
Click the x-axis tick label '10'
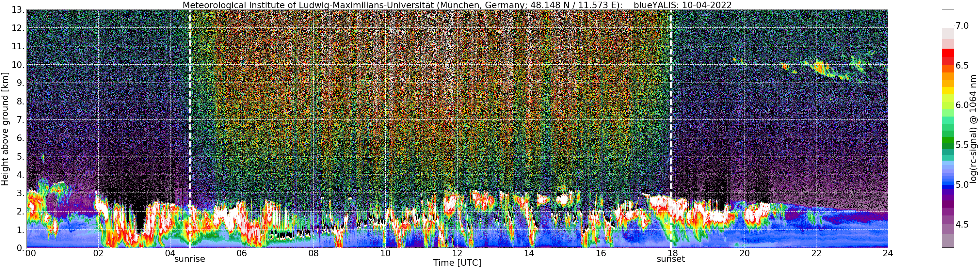tap(385, 253)
